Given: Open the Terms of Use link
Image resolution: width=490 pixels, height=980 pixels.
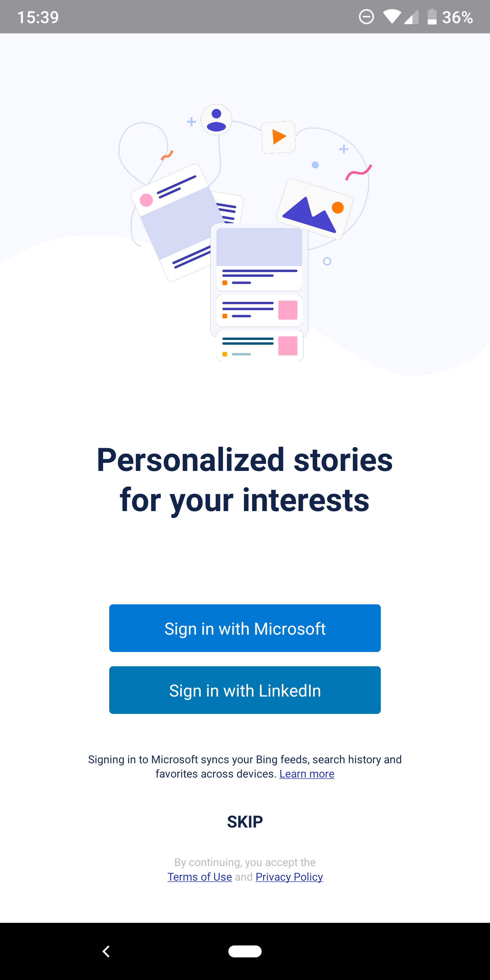Looking at the screenshot, I should click(x=199, y=877).
